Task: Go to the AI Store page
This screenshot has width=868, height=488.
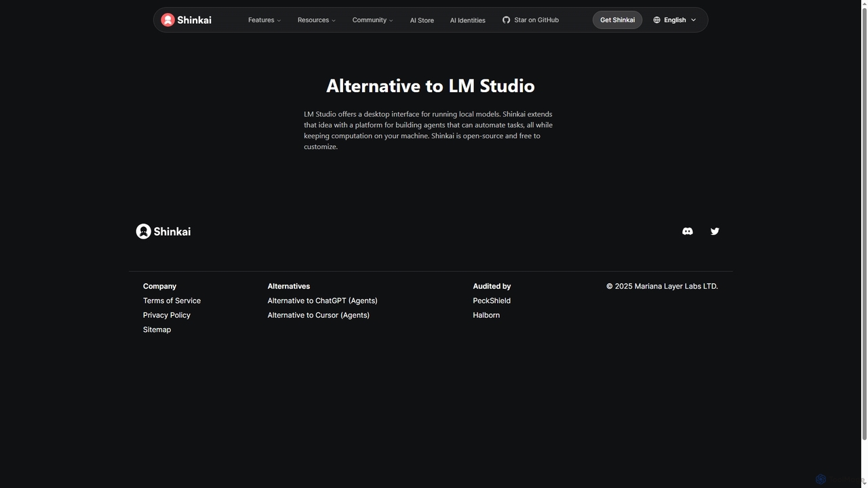Action: click(x=422, y=20)
